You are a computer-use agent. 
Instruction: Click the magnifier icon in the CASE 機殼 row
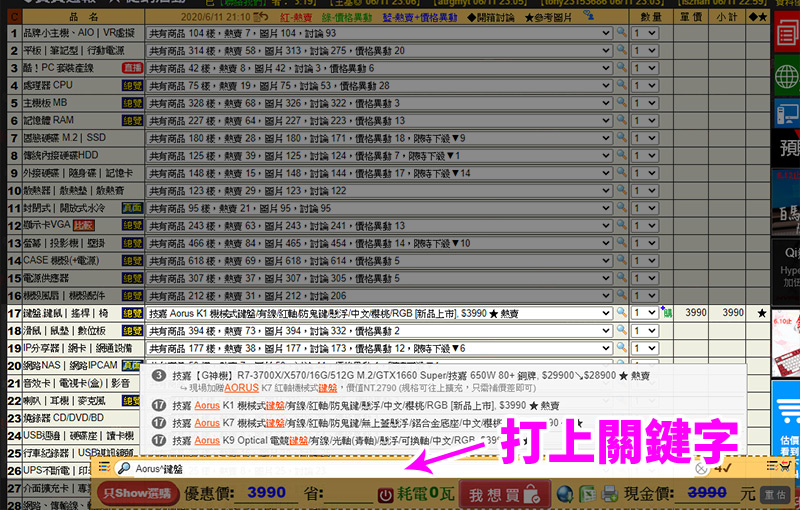tap(621, 261)
